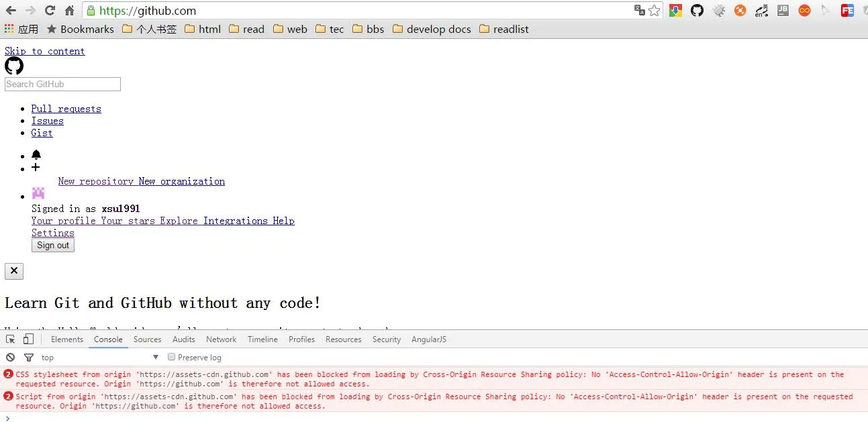Reload the page with the refresh icon
Viewport: 868px width, 422px height.
(50, 11)
